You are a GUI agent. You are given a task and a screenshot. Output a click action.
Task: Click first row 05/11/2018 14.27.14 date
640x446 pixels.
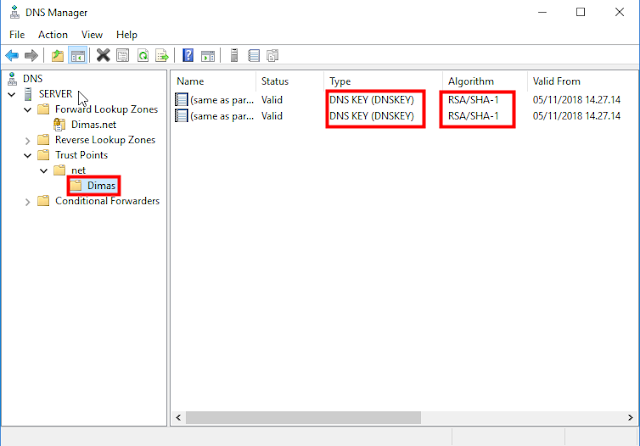pyautogui.click(x=576, y=100)
